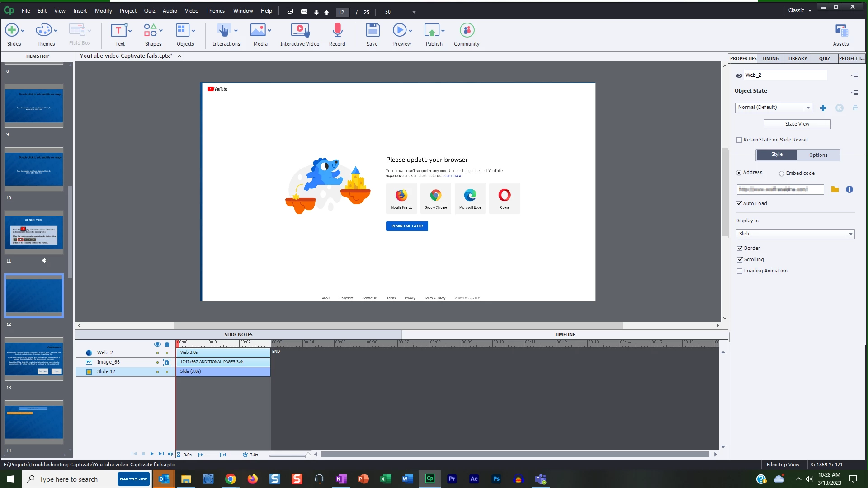Select the Embed code radio button
Image resolution: width=868 pixels, height=488 pixels.
pos(782,174)
